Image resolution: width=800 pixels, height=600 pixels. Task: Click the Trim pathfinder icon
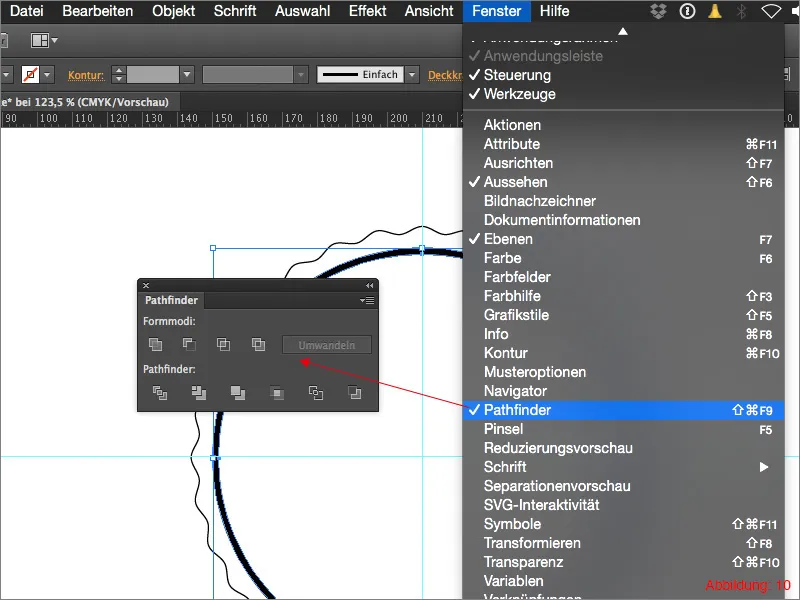(x=198, y=393)
